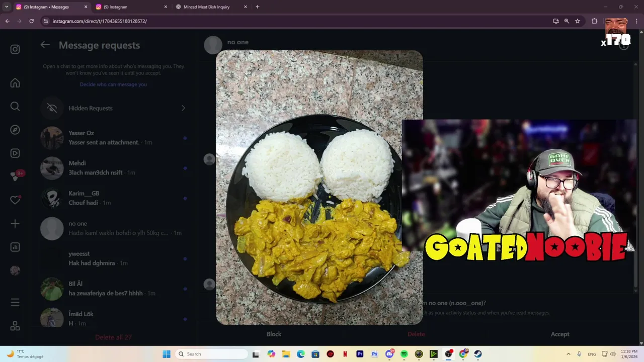Open the Decide who can message you link
The image size is (644, 362).
point(113,84)
